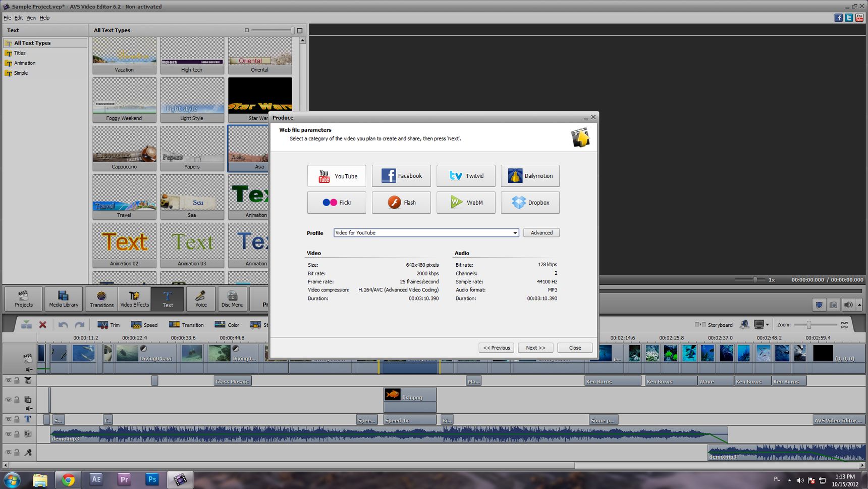
Task: Choose YouTube as web category
Action: point(337,176)
